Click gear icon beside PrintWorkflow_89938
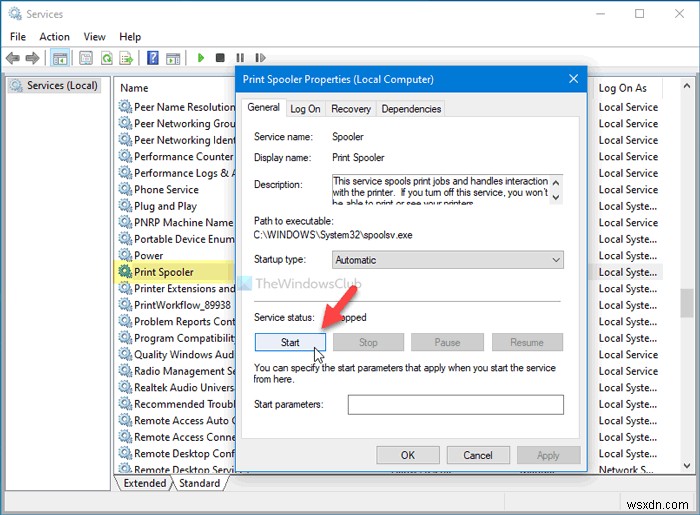 click(125, 304)
